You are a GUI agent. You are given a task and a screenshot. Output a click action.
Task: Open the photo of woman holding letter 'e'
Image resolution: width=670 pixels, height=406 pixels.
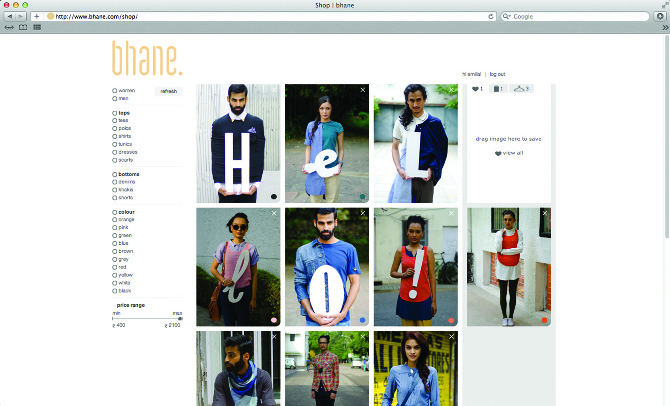pos(327,143)
